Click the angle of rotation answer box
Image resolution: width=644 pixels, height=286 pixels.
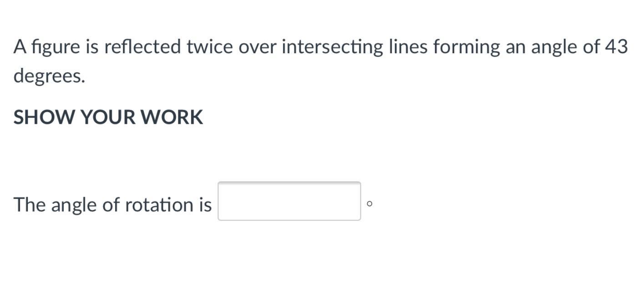[289, 201]
